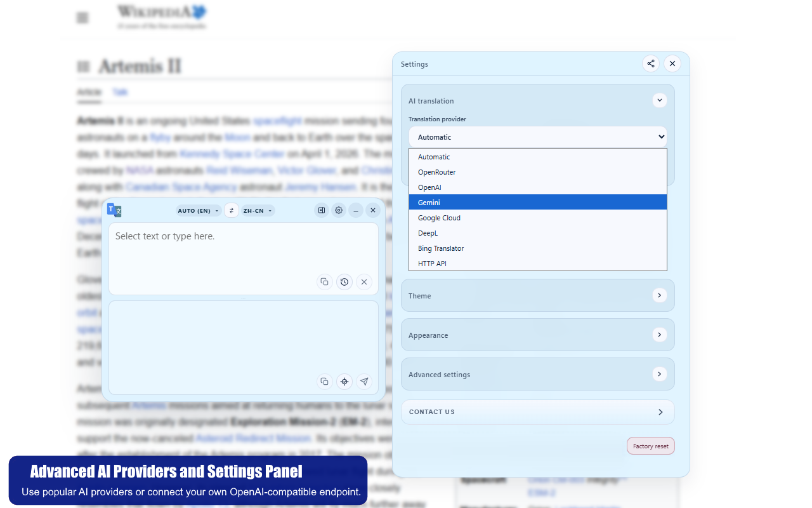This screenshot has height=508, width=812.
Task: Clear the source text input
Action: point(364,281)
